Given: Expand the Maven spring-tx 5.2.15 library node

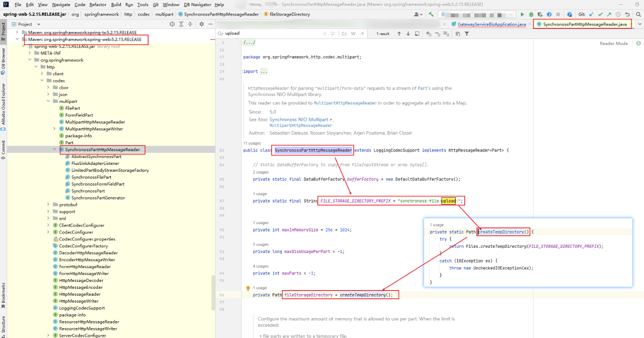Looking at the screenshot, I should click(x=17, y=32).
